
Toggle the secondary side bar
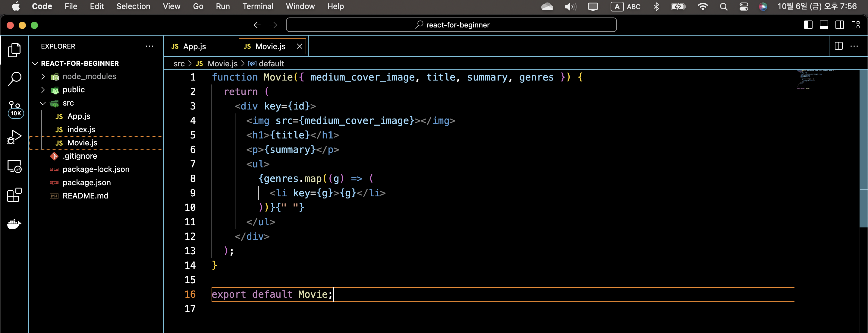coord(839,25)
